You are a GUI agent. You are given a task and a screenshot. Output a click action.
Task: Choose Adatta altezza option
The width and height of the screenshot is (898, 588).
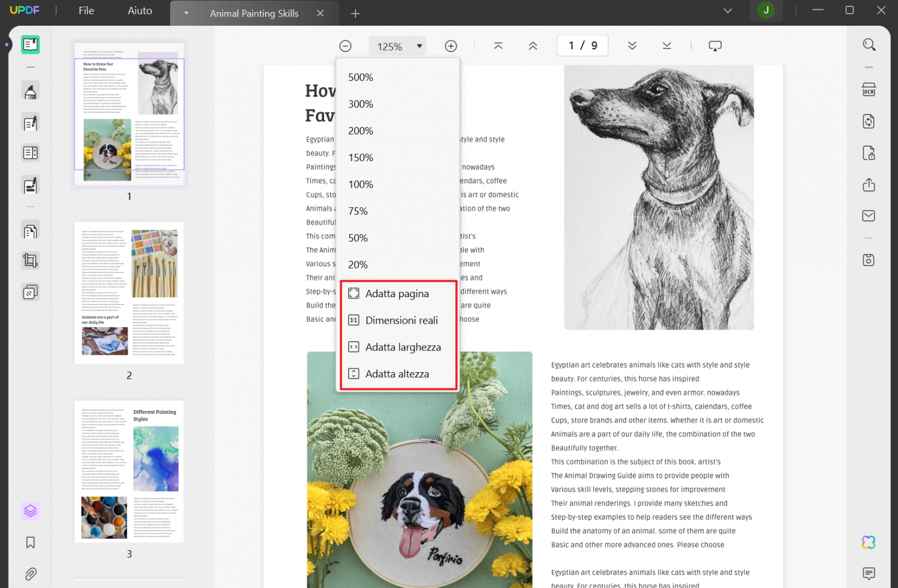point(398,374)
